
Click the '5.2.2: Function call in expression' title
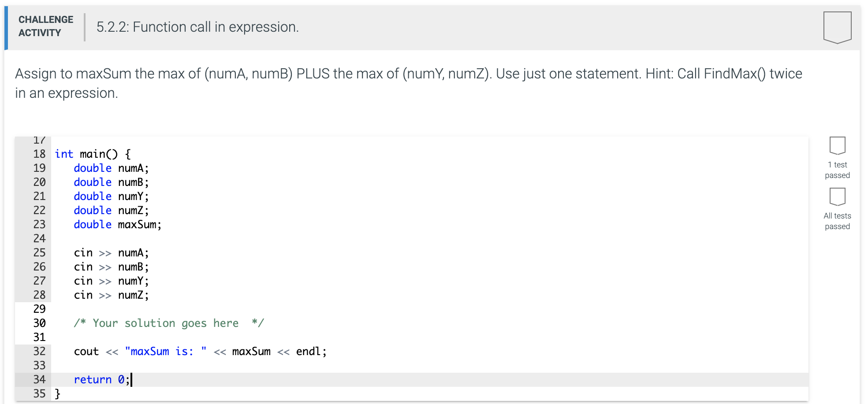point(197,27)
